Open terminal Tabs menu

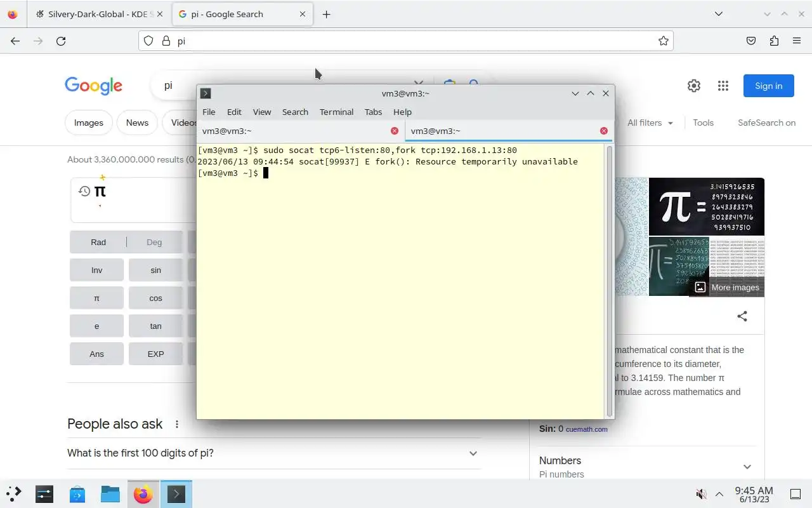click(373, 112)
